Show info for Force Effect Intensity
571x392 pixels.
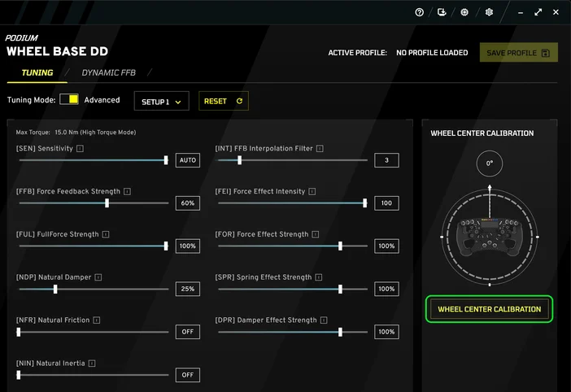pos(312,191)
